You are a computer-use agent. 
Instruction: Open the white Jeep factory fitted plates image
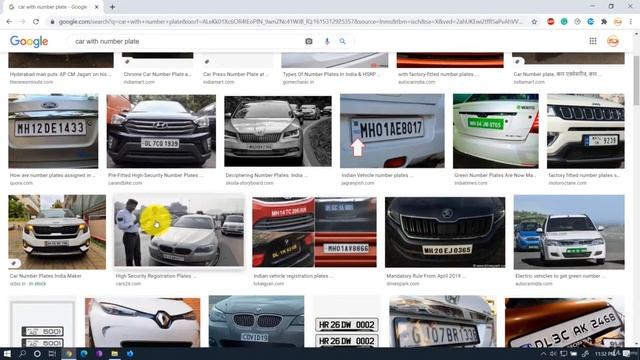[x=586, y=131]
